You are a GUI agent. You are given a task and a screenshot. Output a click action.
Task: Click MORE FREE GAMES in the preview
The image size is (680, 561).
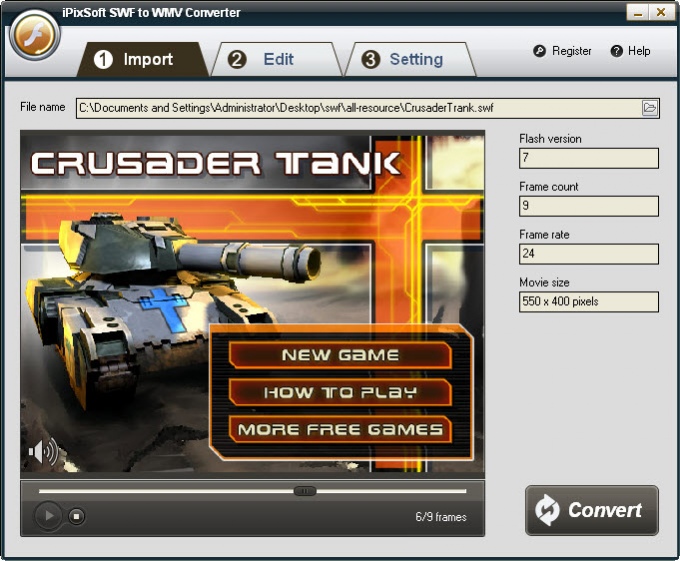click(x=340, y=430)
